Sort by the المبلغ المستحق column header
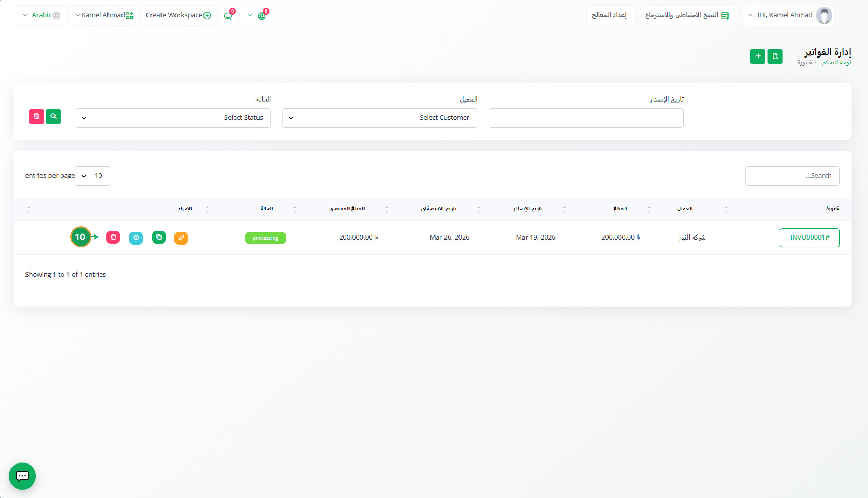 347,209
